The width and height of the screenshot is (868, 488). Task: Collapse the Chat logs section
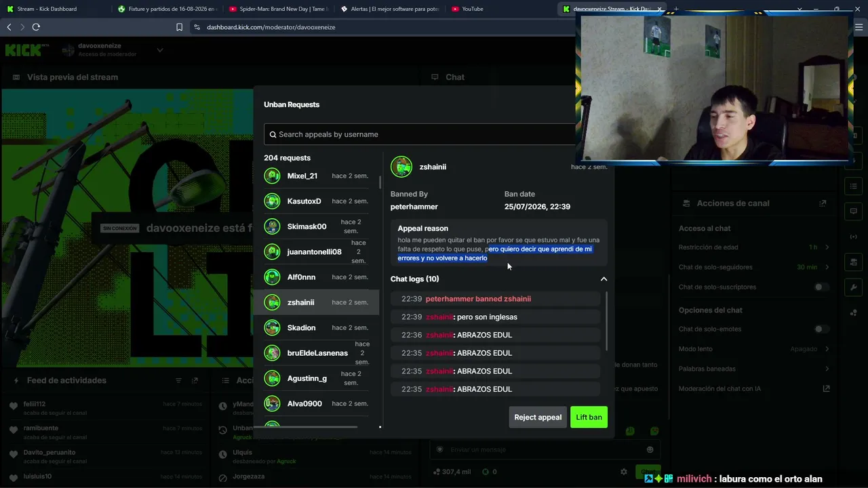pos(604,279)
